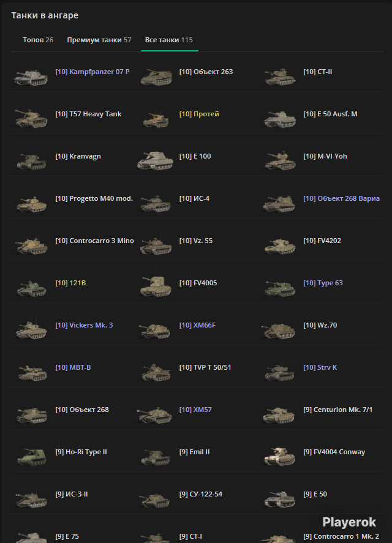Click the MBT-B tank icon

click(x=32, y=373)
